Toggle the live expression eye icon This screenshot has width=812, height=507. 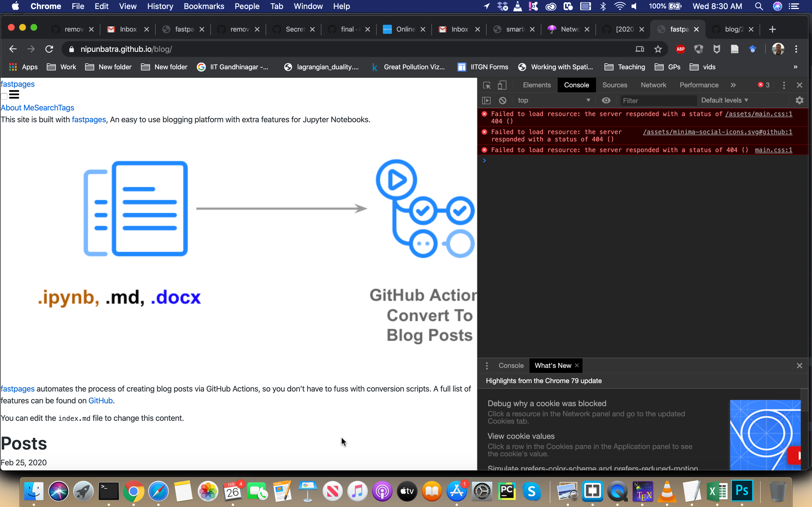(x=606, y=100)
